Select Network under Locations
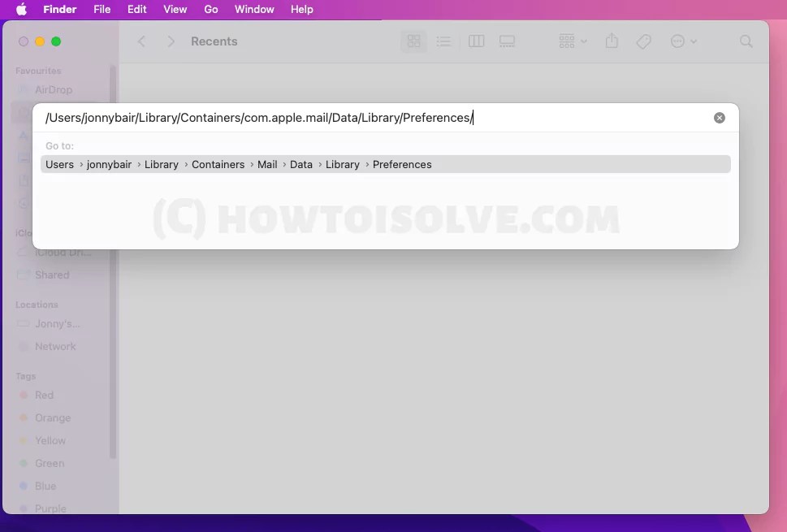Image resolution: width=787 pixels, height=532 pixels. coord(54,346)
